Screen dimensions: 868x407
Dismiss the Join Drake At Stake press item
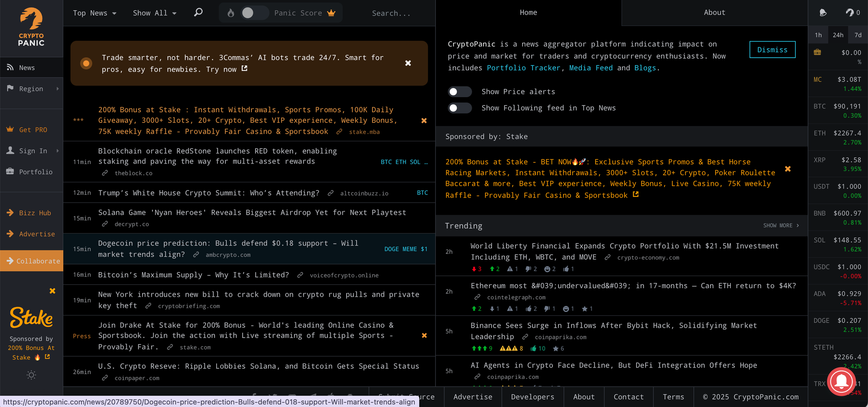click(424, 335)
